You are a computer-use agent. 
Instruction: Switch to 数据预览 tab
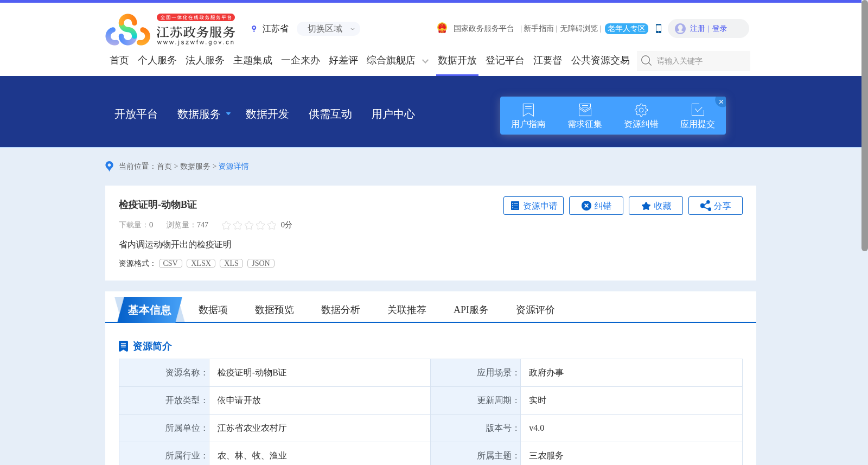(x=275, y=310)
